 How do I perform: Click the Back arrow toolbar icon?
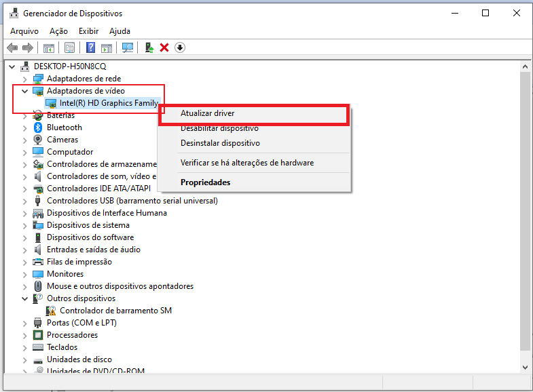click(12, 47)
